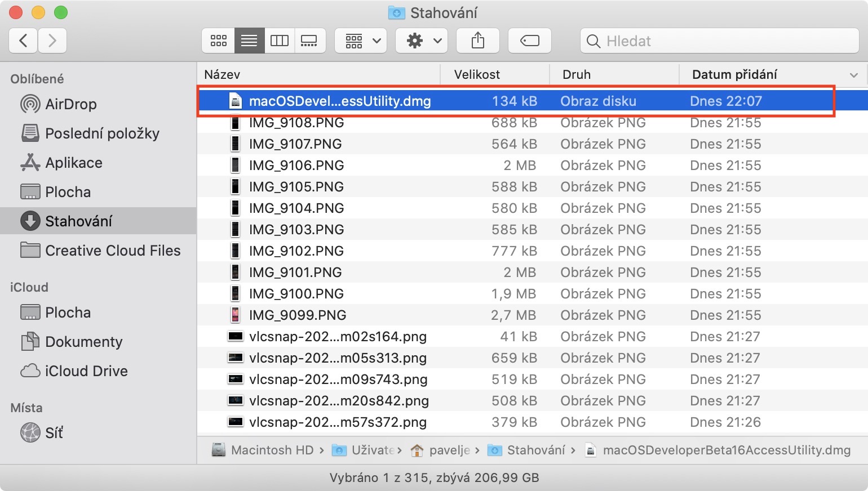The height and width of the screenshot is (491, 868).
Task: Select the macOSDevel...essUtility.dmg file row
Action: coord(533,101)
